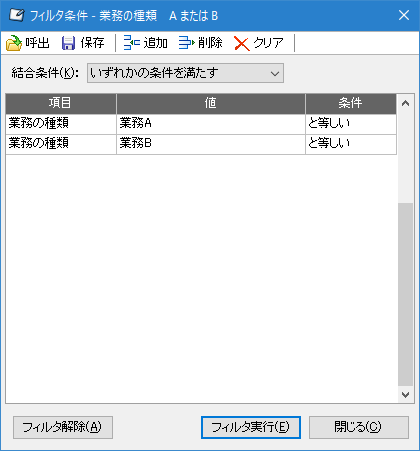Click the scrollbar up arrow
Image resolution: width=420 pixels, height=451 pixels.
pos(405,103)
